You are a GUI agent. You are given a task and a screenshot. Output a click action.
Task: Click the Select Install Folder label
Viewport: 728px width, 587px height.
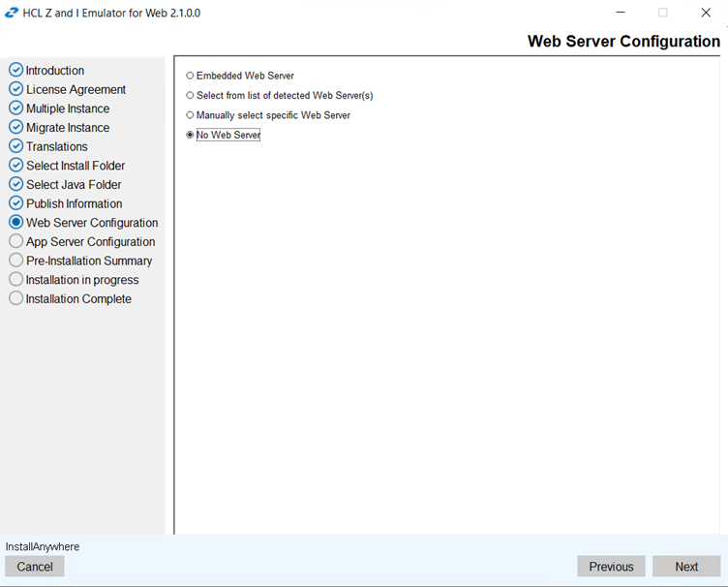76,166
